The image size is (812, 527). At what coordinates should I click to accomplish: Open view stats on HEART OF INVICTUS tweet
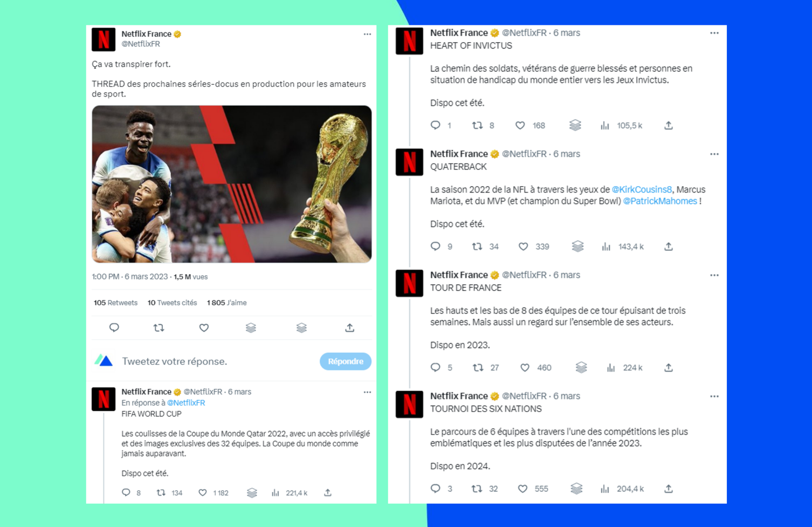tap(605, 125)
